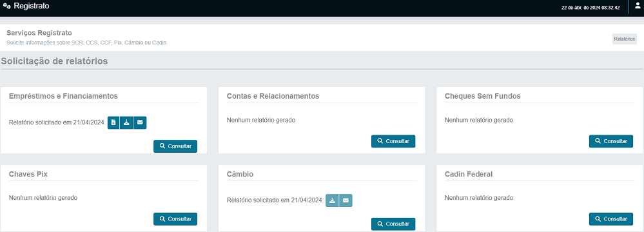Viewport: 644px width, 232px height.
Task: Click the 'Chaves Pix' card title
Action: [x=28, y=174]
